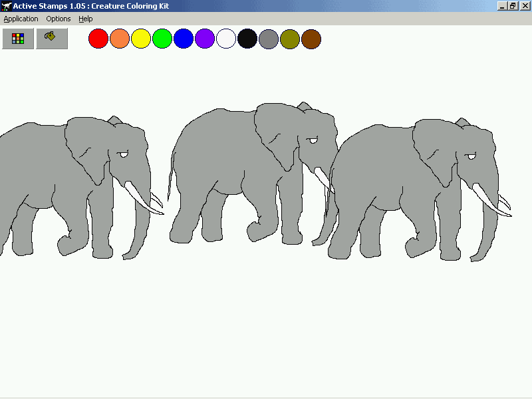The height and width of the screenshot is (399, 532).
Task: Pick the green color swatch
Action: click(162, 39)
